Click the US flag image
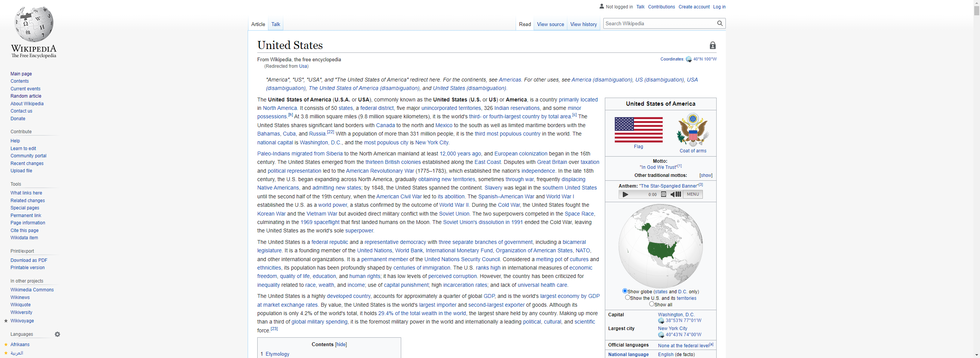980x358 pixels. 639,130
